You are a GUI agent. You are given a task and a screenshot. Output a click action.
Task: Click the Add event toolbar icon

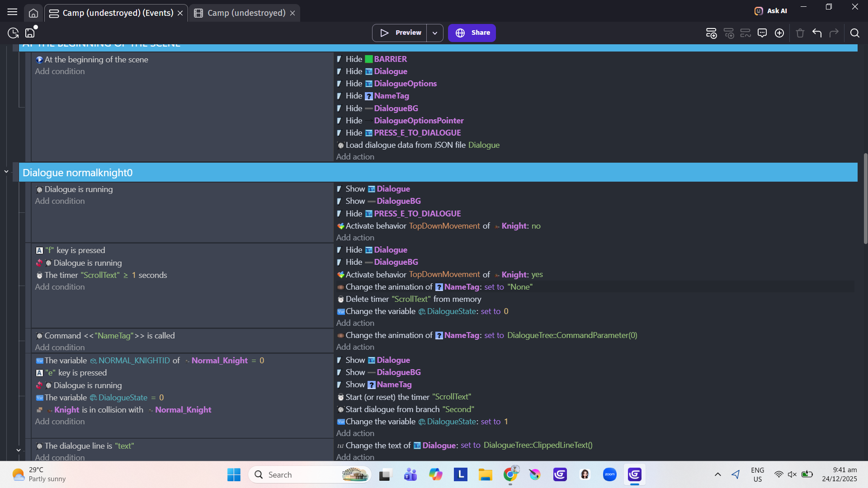(x=711, y=33)
